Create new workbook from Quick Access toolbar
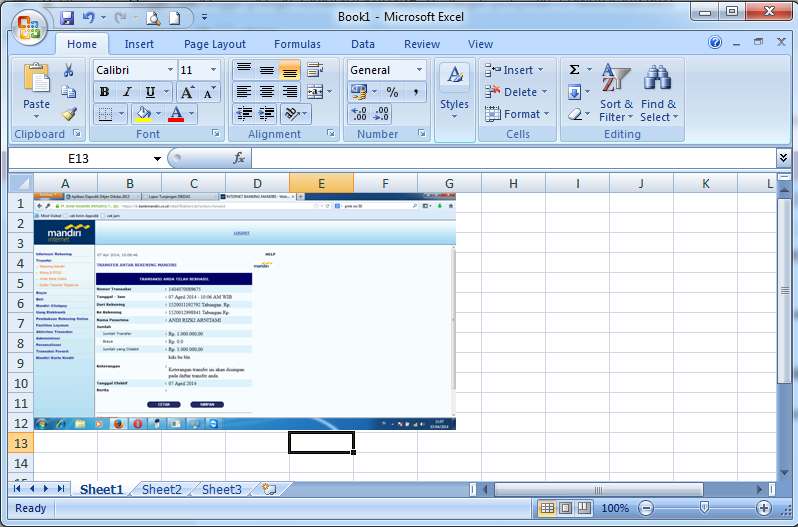Image resolution: width=798 pixels, height=527 pixels. point(175,18)
